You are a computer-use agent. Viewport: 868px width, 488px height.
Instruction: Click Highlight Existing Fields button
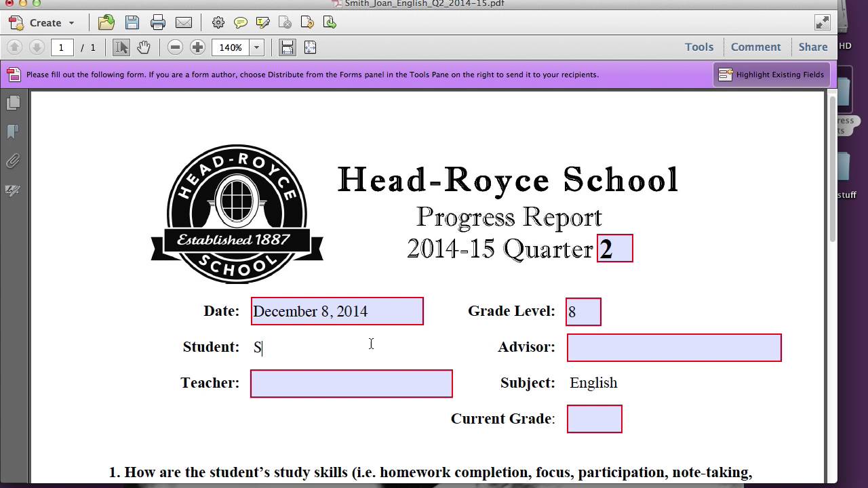click(x=772, y=75)
